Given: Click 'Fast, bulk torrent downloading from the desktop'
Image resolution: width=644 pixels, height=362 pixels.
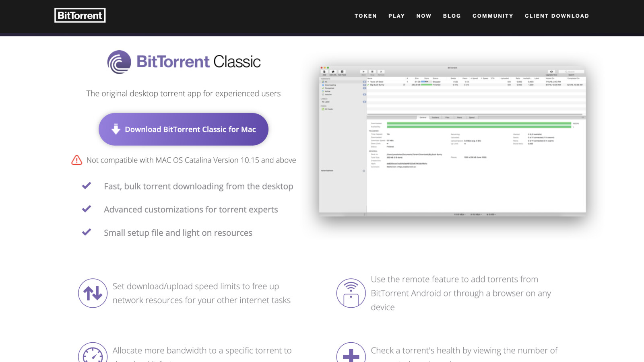Looking at the screenshot, I should click(198, 186).
